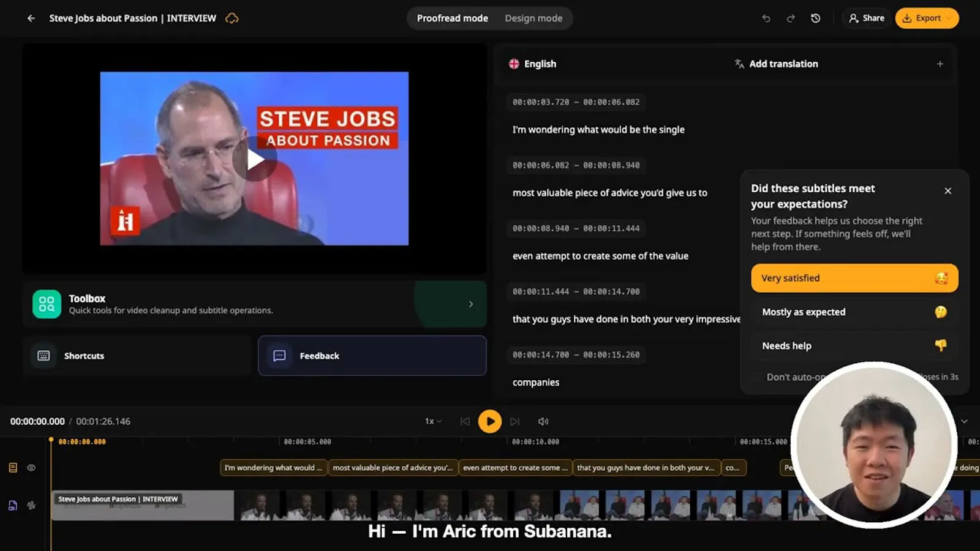The image size is (980, 551).
Task: Tick the Don't auto-open checkbox
Action: 758,377
